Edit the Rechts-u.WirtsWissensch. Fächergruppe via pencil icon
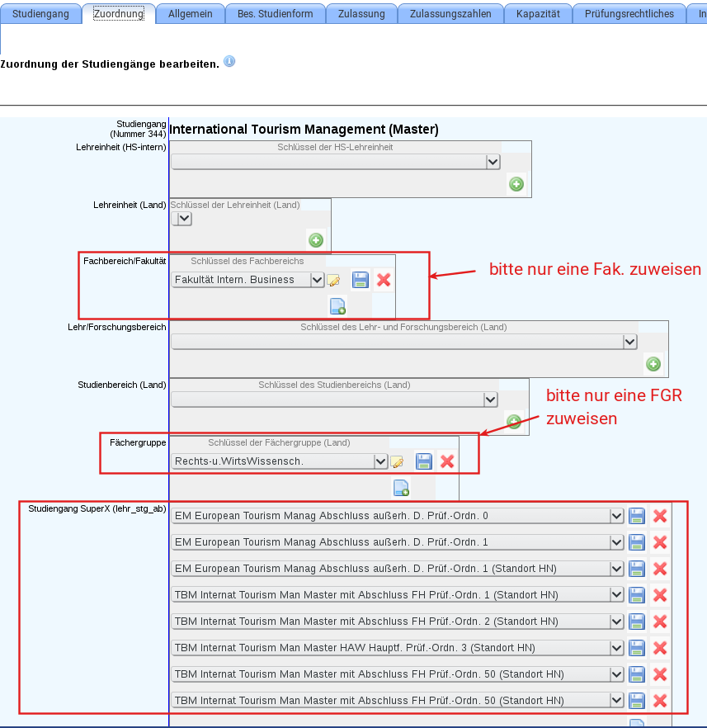 click(397, 461)
